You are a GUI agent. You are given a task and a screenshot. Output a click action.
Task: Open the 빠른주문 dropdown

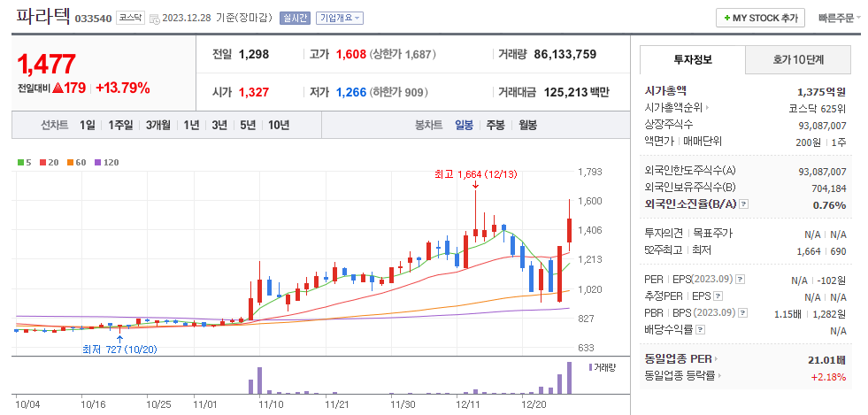click(x=840, y=19)
